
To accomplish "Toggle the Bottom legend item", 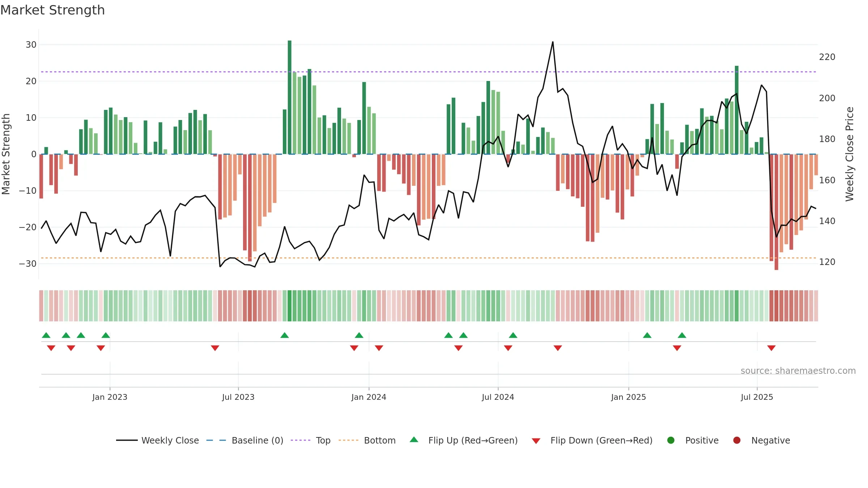I will pyautogui.click(x=367, y=440).
